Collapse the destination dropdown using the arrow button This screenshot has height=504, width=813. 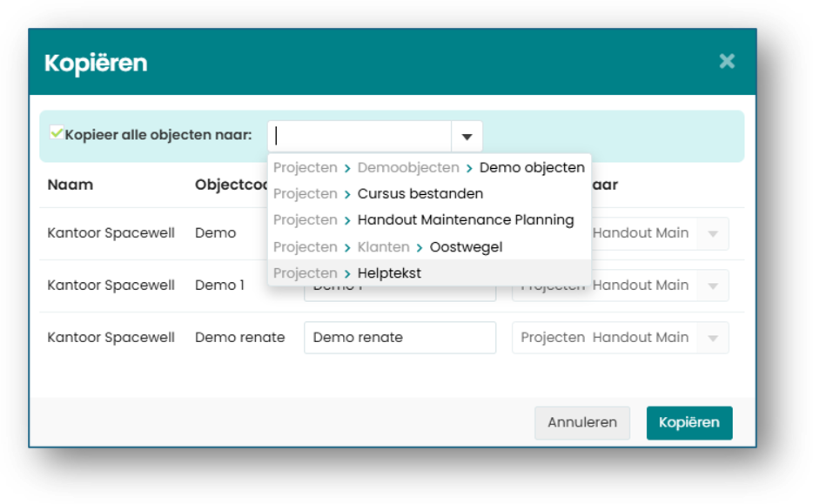pyautogui.click(x=467, y=137)
